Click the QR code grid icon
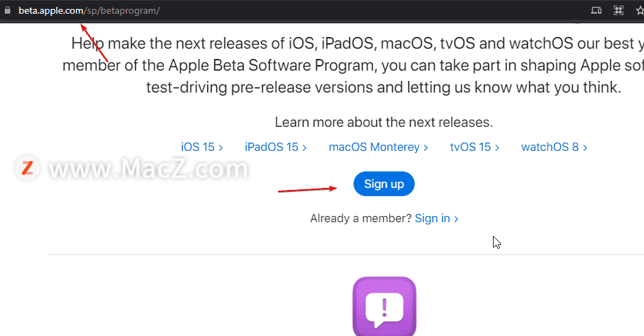Viewport: 644px width, 336px height. click(619, 11)
